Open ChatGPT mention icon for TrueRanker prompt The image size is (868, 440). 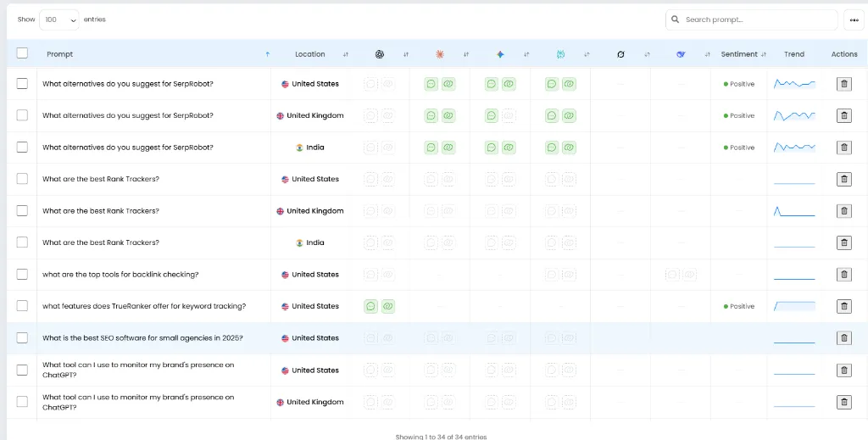(x=371, y=306)
